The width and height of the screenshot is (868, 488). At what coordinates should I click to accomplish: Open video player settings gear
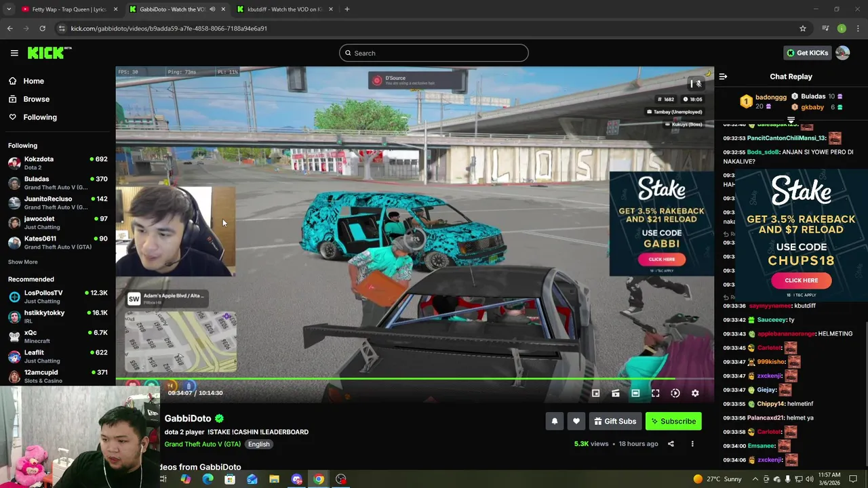695,393
